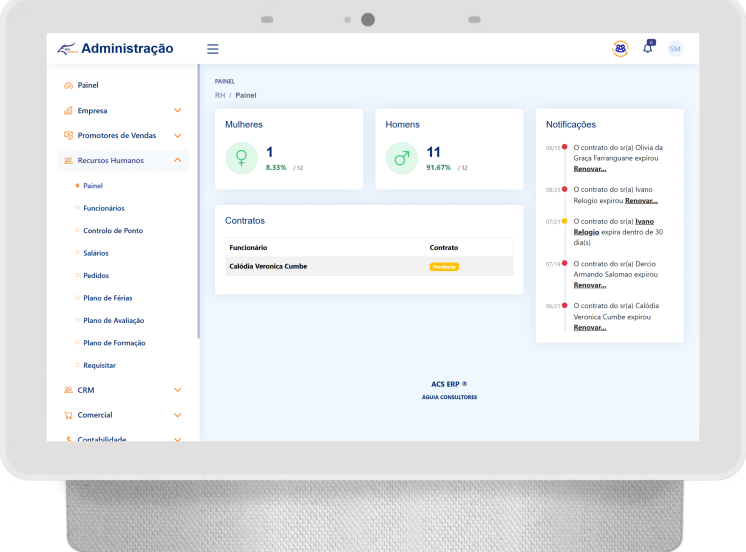Click the Contrato column header

[x=444, y=247]
